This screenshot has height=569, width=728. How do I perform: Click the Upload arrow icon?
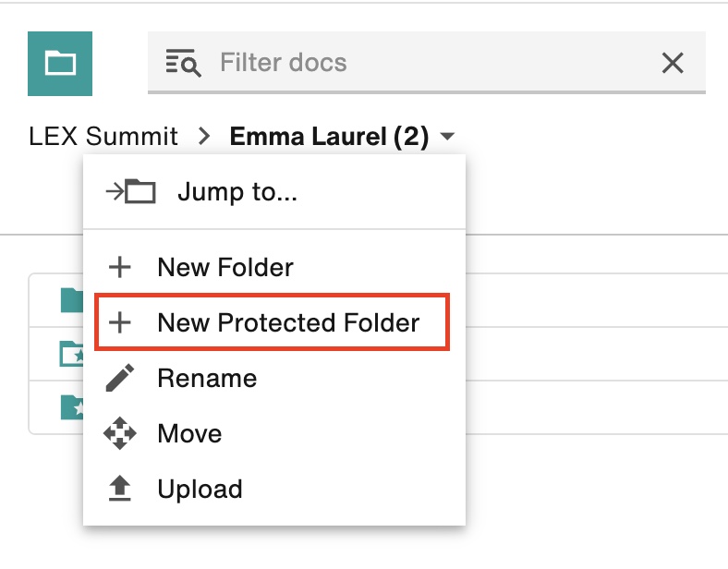120,489
